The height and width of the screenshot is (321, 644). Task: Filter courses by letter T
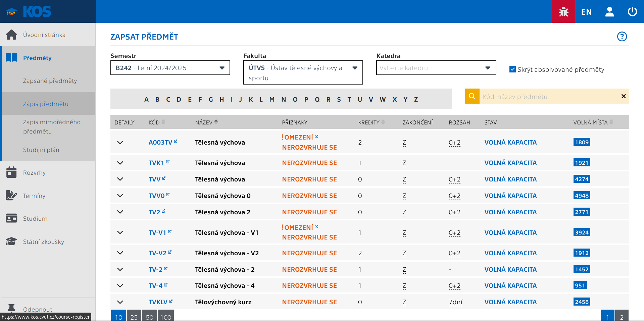(x=349, y=99)
